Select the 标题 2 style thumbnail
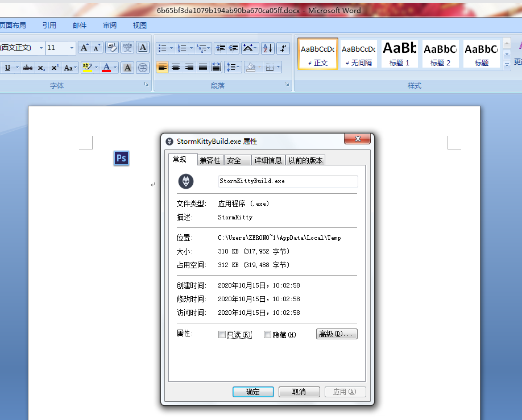 (441, 54)
